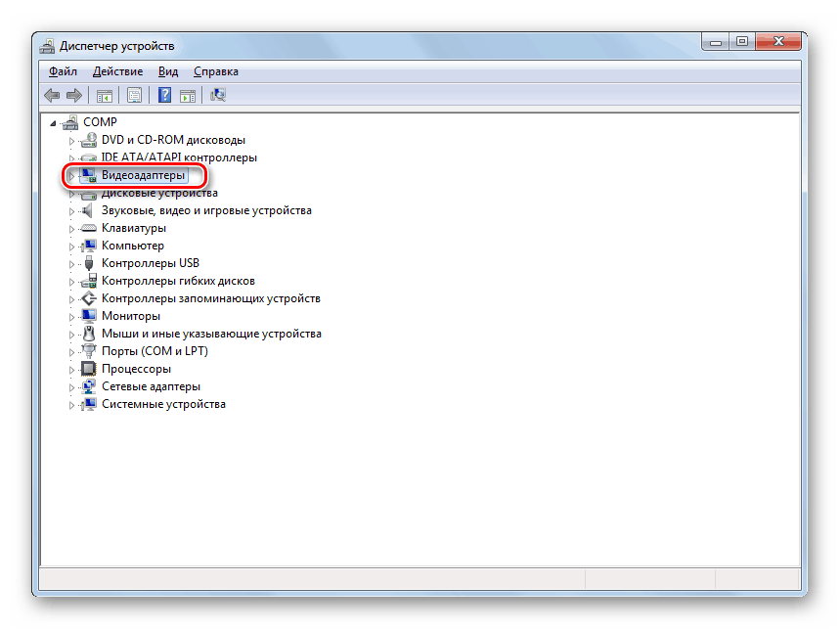Click the Device Manager title bar icon
This screenshot has height=629, width=840.
[x=47, y=46]
